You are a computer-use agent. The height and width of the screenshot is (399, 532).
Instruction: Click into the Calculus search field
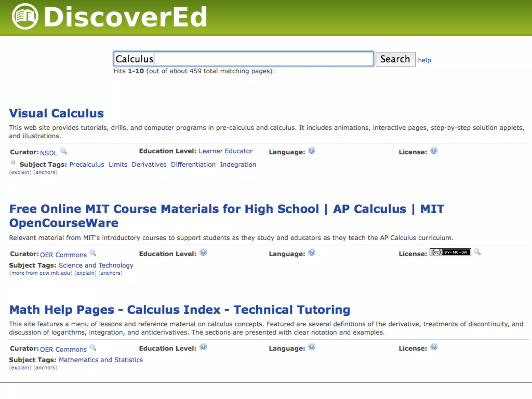coord(243,59)
